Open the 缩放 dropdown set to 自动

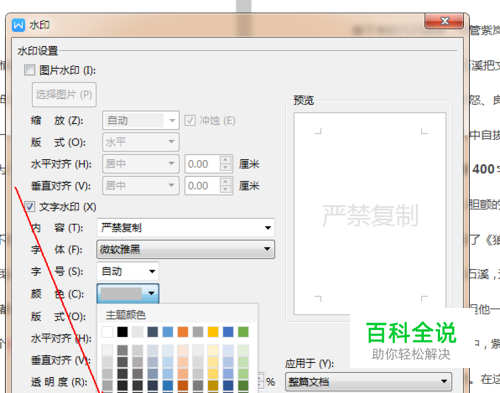141,120
